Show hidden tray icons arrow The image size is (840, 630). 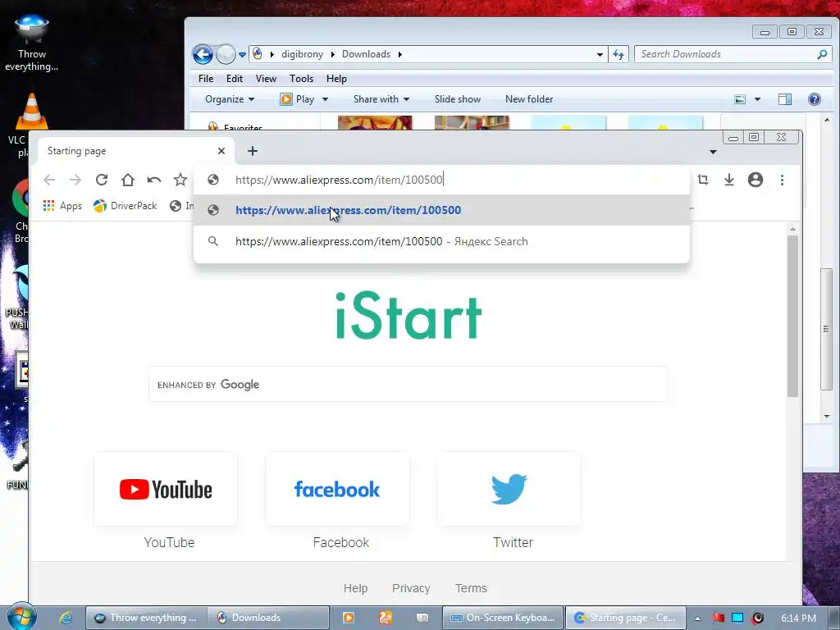(x=697, y=619)
